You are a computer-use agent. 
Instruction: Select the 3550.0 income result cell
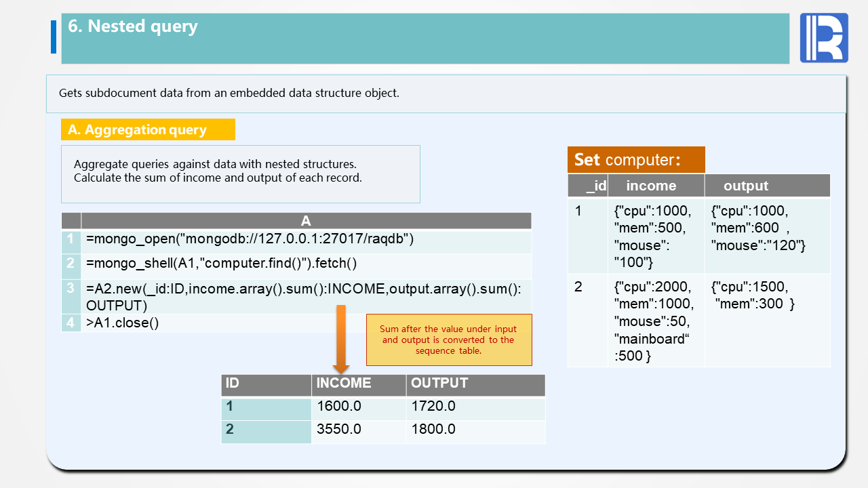coord(359,430)
